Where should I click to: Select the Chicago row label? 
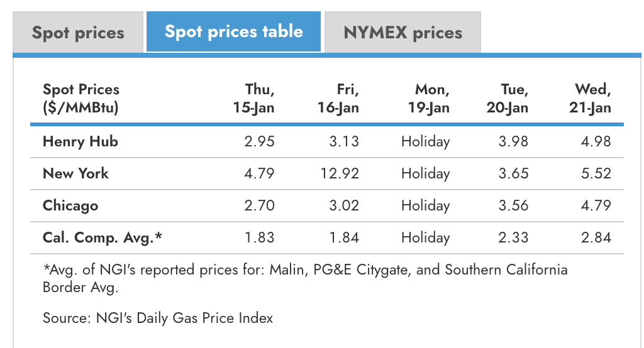[x=70, y=205]
